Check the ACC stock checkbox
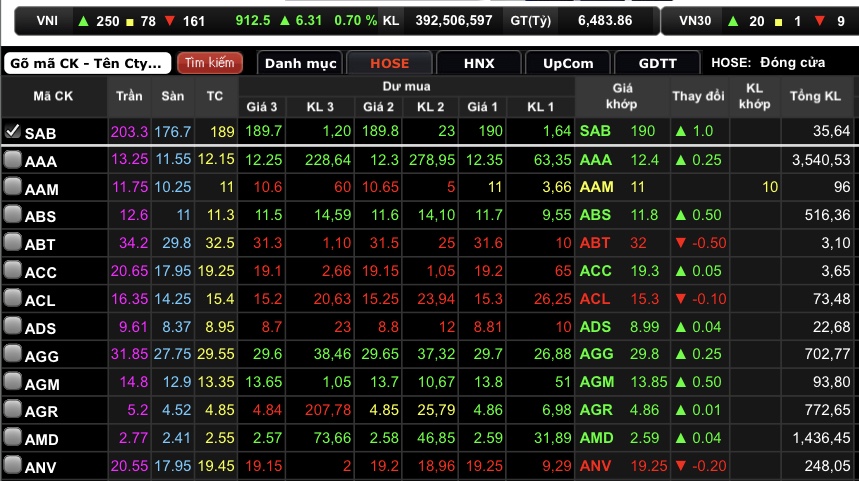 click(12, 270)
